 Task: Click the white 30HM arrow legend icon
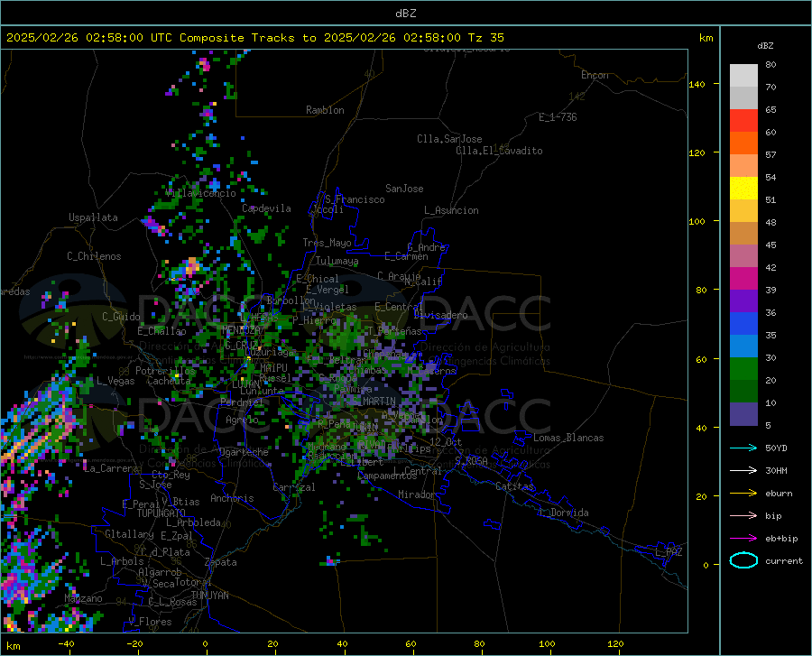[x=743, y=471]
